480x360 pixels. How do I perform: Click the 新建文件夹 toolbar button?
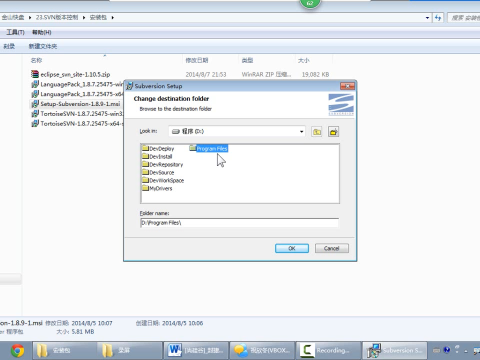(43, 46)
